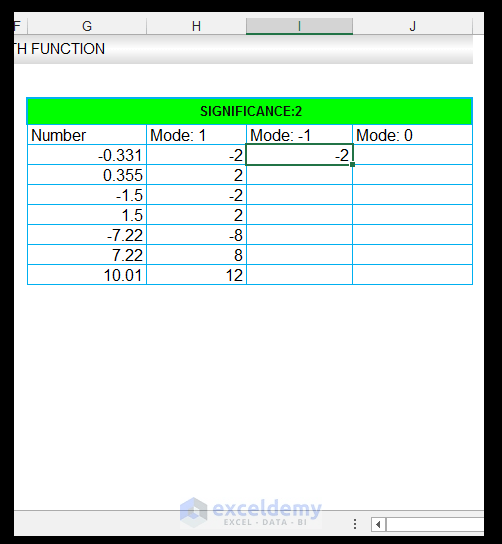Select Mode 1 result 12
This screenshot has height=544, width=502.
(196, 275)
